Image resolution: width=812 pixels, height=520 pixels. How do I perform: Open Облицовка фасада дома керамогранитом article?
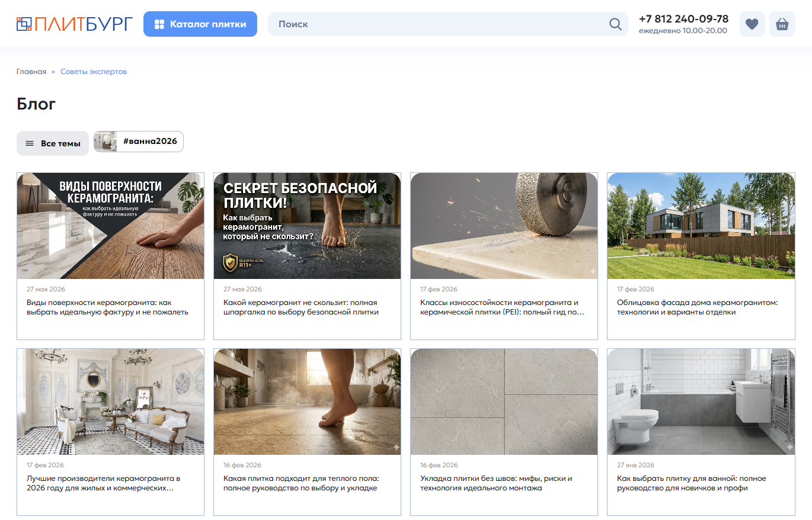701,256
